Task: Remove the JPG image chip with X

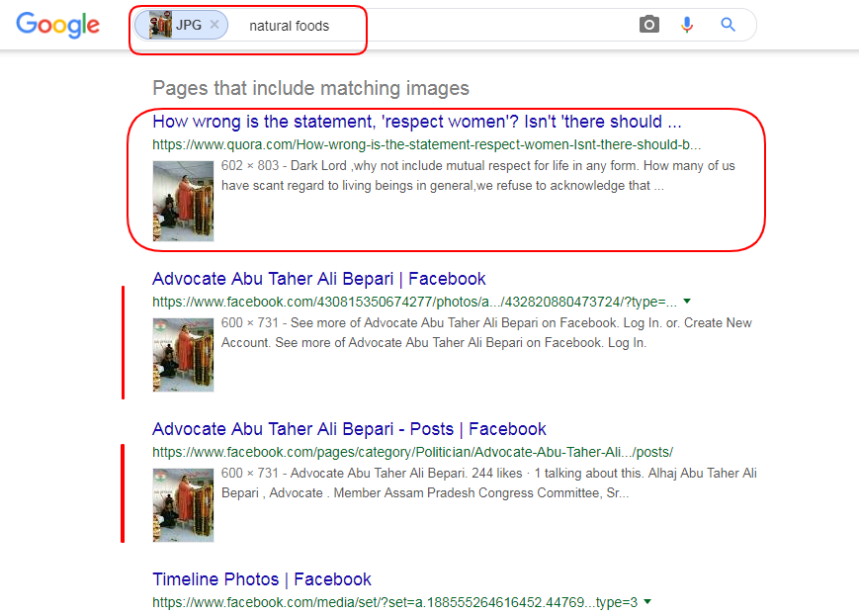Action: click(215, 25)
